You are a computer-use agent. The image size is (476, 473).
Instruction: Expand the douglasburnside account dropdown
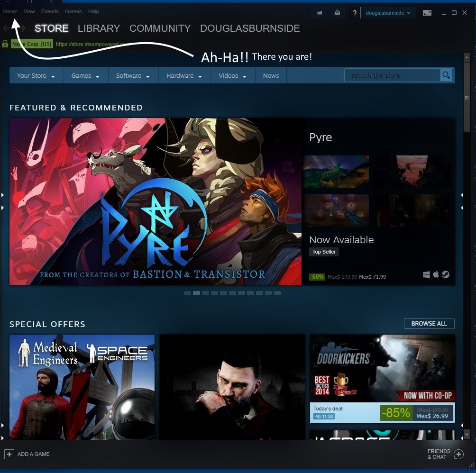pos(388,13)
